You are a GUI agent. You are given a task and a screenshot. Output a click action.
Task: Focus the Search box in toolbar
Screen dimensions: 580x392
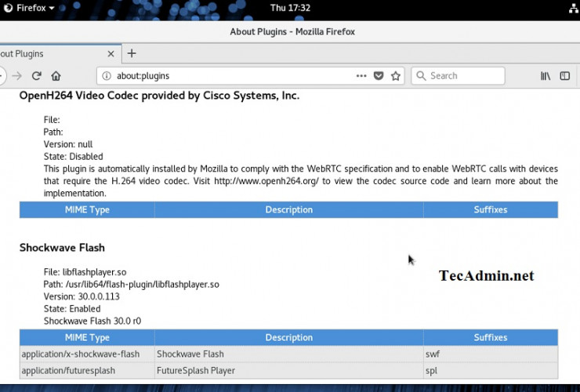(x=462, y=76)
